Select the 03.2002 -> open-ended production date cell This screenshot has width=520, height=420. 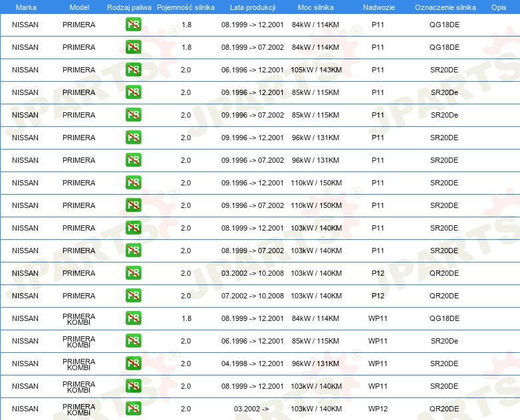click(x=251, y=409)
